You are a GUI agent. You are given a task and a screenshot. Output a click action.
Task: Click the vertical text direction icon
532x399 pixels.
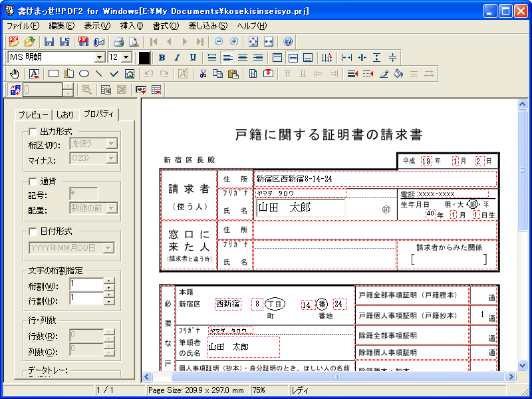(327, 58)
